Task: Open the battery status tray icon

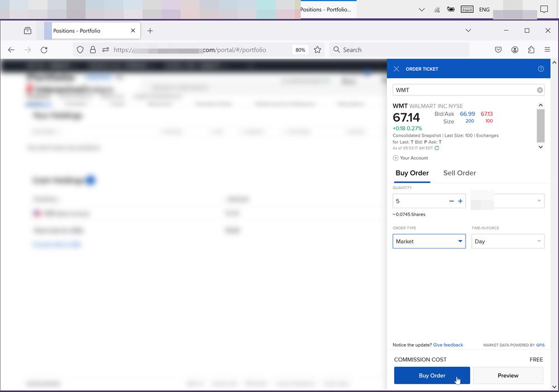Action: [x=451, y=9]
